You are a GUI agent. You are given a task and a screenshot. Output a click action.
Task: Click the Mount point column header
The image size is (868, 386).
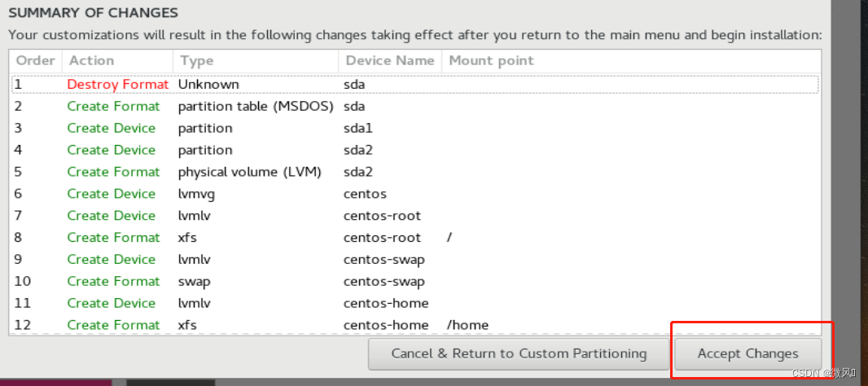[x=491, y=60]
